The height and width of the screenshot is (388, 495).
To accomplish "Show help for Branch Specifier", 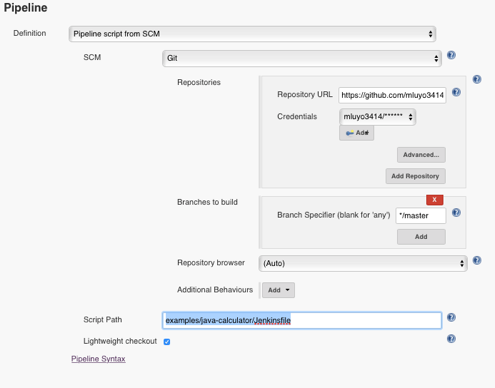I will 456,213.
